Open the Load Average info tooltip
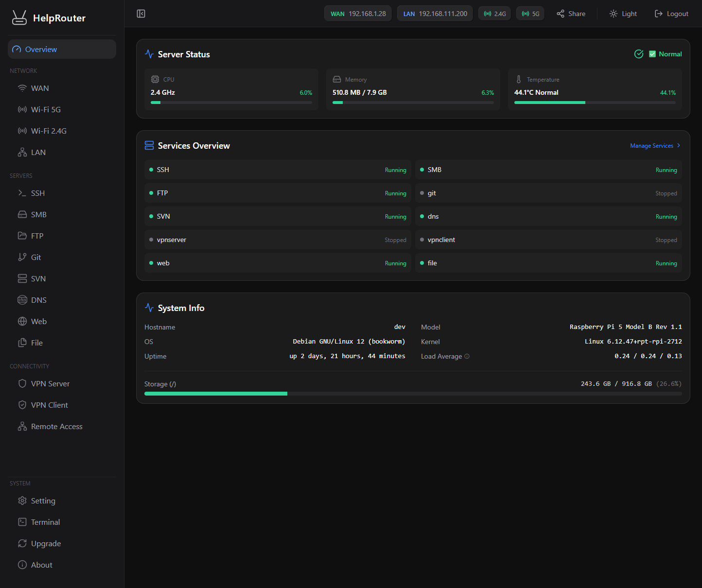Viewport: 702px width, 588px height. (x=466, y=356)
